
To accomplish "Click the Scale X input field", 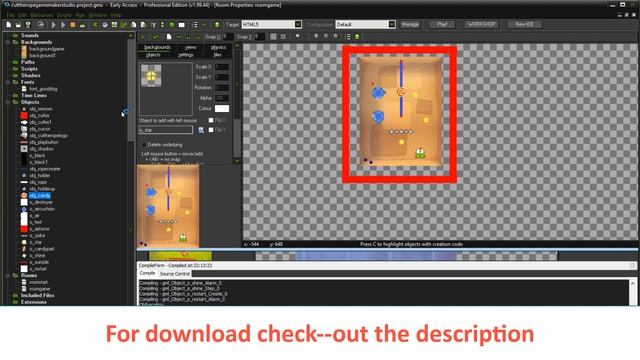I will click(x=222, y=67).
